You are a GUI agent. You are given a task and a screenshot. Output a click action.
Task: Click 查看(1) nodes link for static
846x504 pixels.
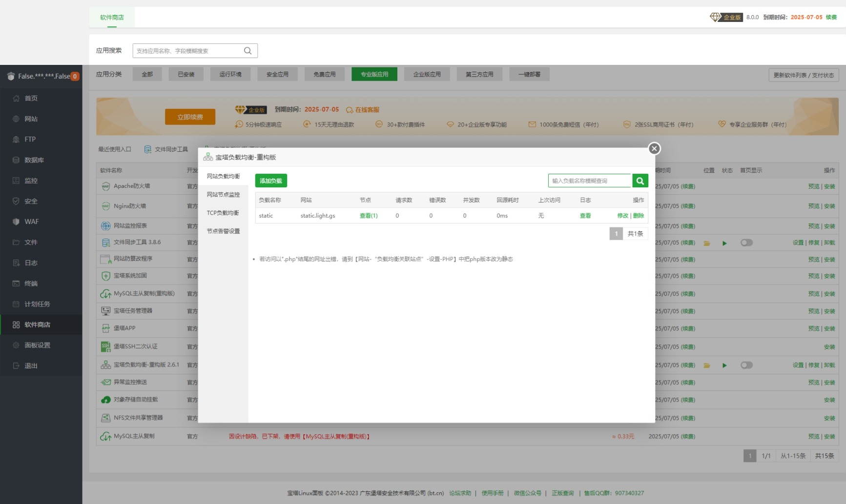coord(369,216)
